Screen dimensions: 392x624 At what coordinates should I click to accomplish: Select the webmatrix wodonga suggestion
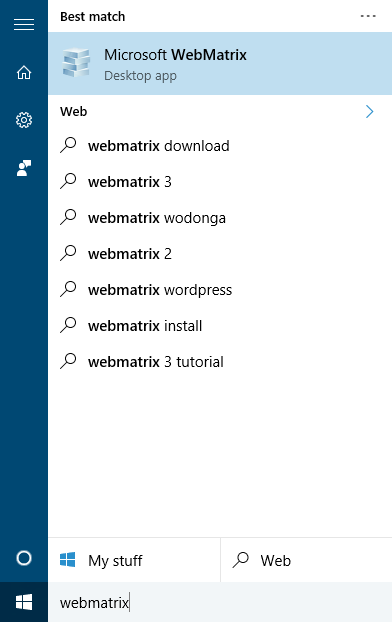(220, 218)
